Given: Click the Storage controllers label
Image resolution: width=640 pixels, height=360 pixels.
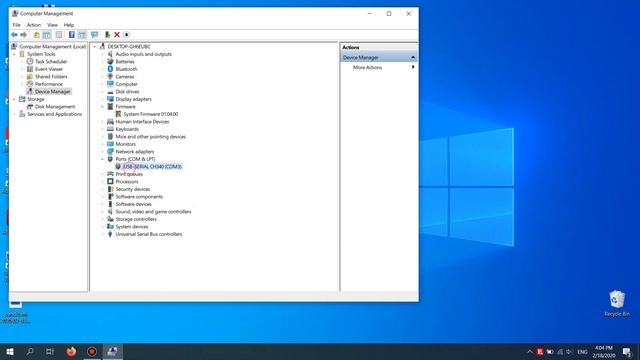Looking at the screenshot, I should click(136, 219).
